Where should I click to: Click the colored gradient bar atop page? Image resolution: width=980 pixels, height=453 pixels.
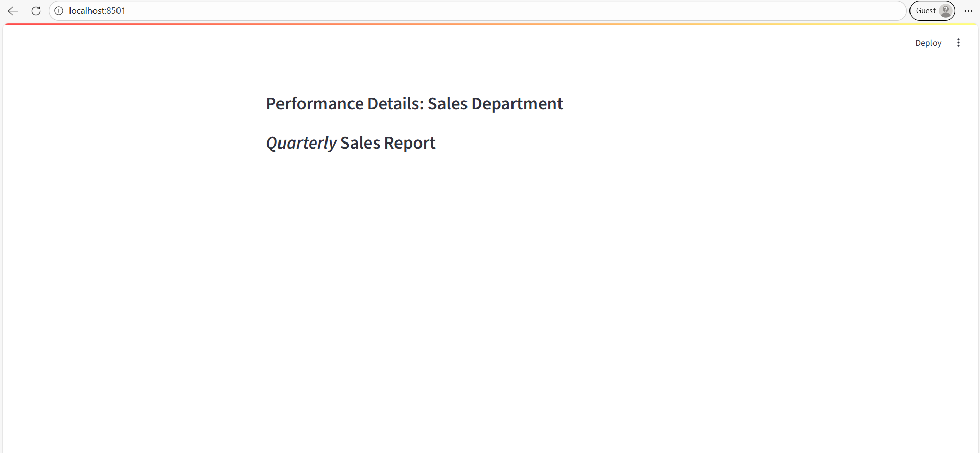pyautogui.click(x=491, y=24)
